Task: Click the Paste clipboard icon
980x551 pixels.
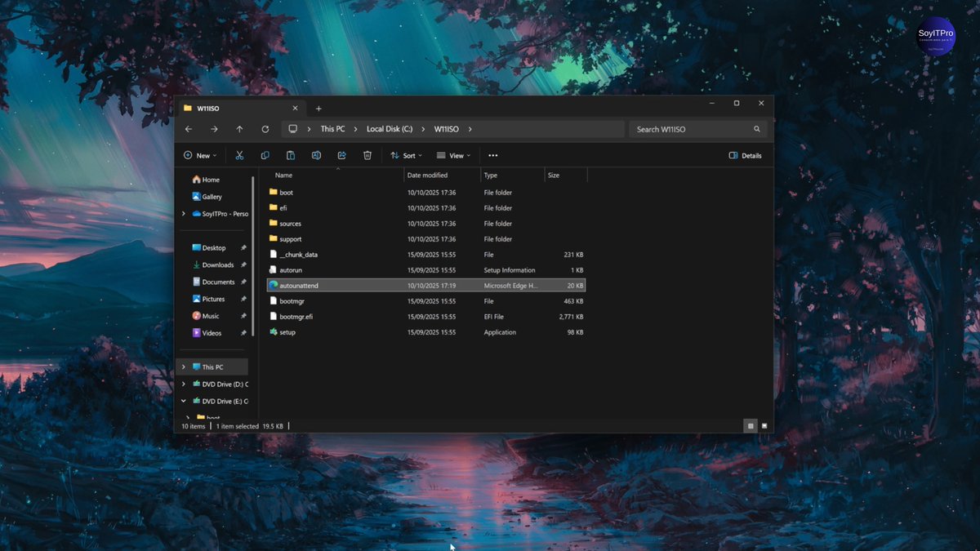Action: (290, 155)
